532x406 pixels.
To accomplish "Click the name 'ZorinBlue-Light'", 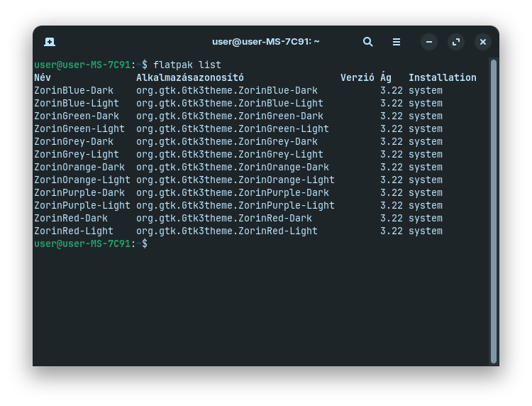I will [x=77, y=103].
